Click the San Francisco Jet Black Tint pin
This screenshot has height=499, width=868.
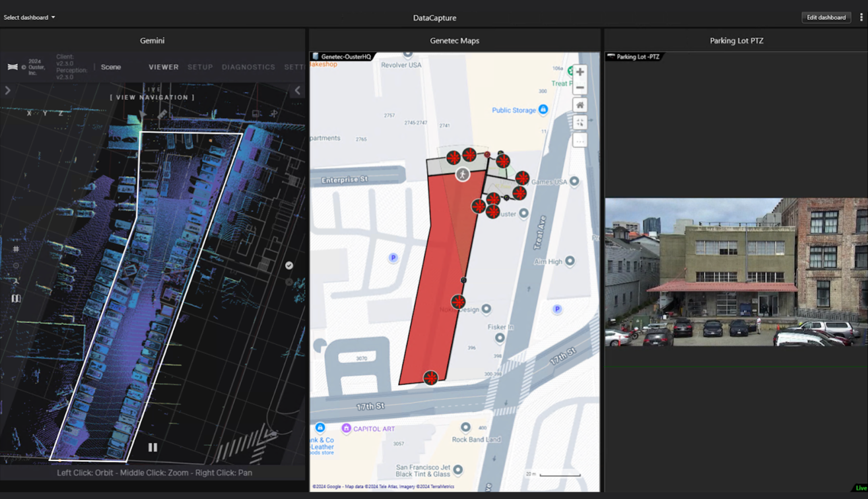458,469
